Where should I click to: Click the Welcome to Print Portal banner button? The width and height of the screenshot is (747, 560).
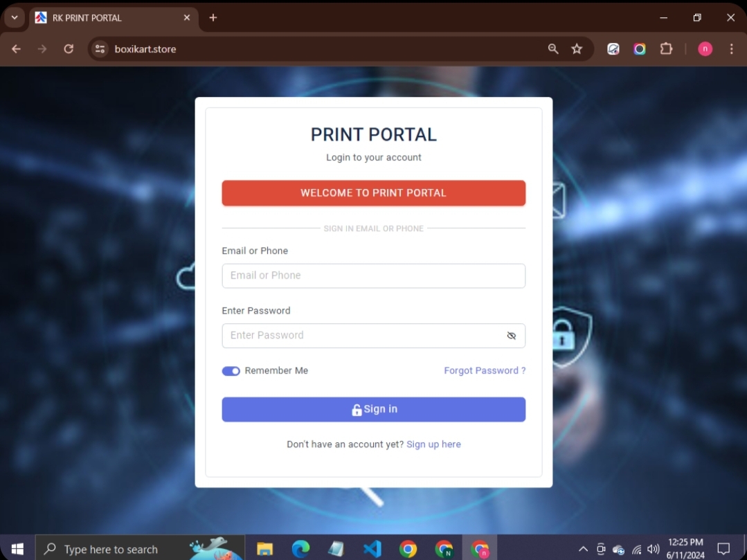click(374, 193)
